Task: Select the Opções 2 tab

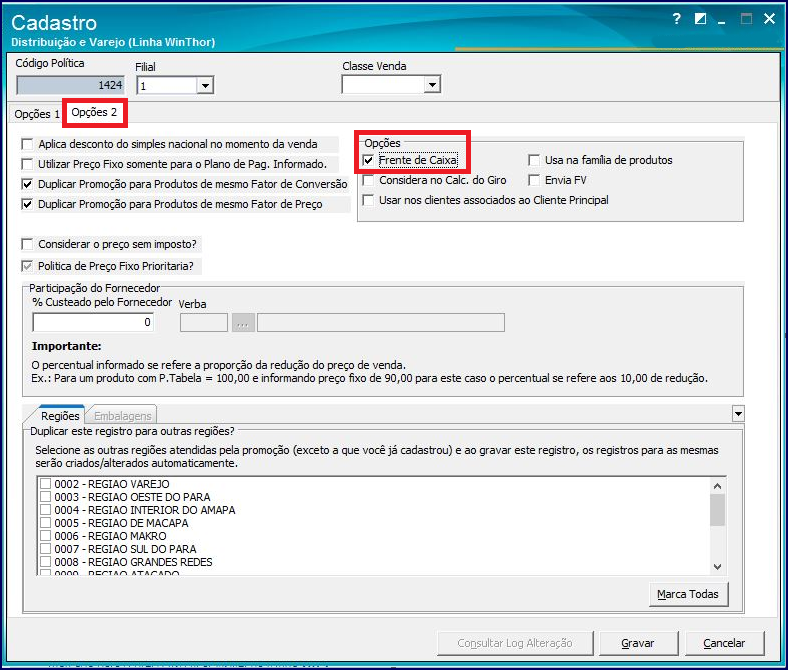Action: click(x=94, y=112)
